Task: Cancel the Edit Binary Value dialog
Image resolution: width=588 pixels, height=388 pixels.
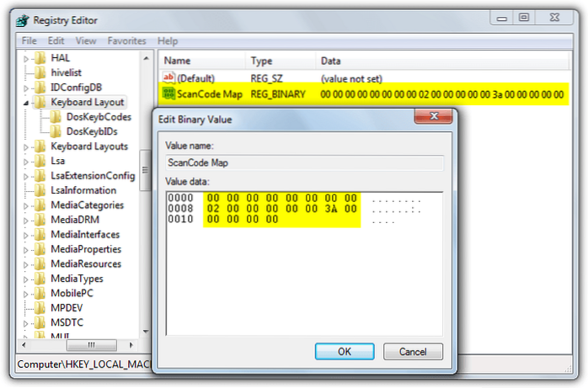Action: click(x=413, y=351)
